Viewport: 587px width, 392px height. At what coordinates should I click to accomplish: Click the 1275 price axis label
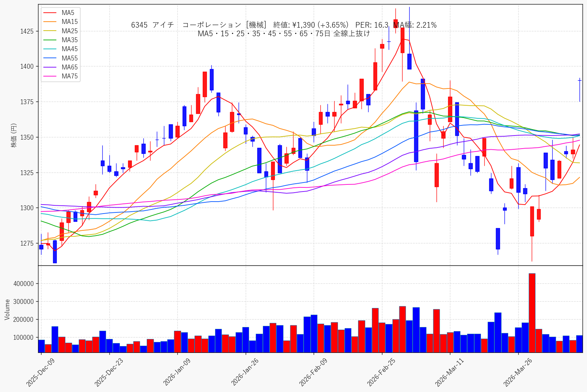27,243
